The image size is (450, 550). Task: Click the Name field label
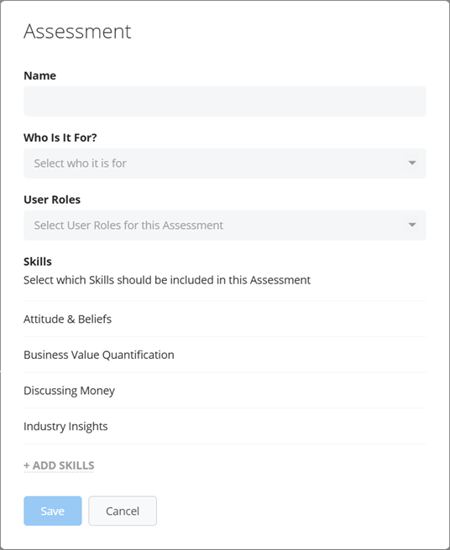40,76
